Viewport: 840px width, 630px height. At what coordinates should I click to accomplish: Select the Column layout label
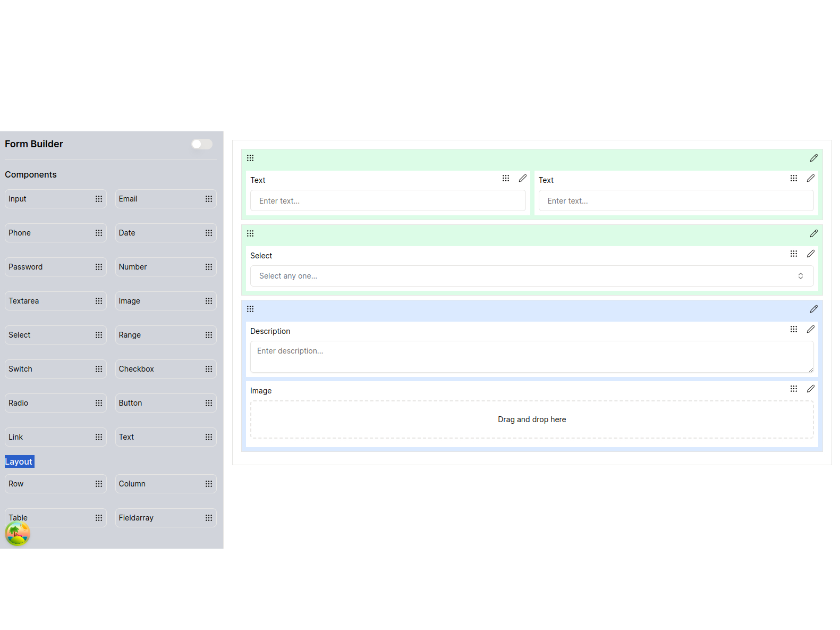pyautogui.click(x=132, y=484)
